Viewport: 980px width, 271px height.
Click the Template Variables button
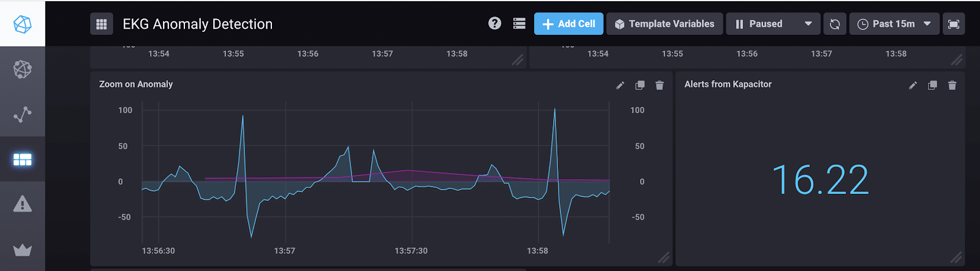664,24
